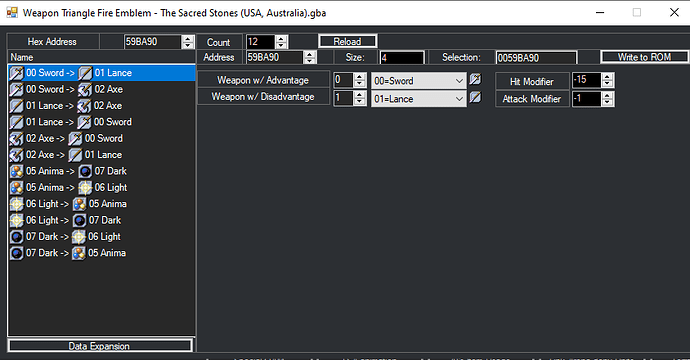Click the sword icon in the '01 Lance -> 00 Sword' row
The height and width of the screenshot is (360, 690).
(x=84, y=122)
